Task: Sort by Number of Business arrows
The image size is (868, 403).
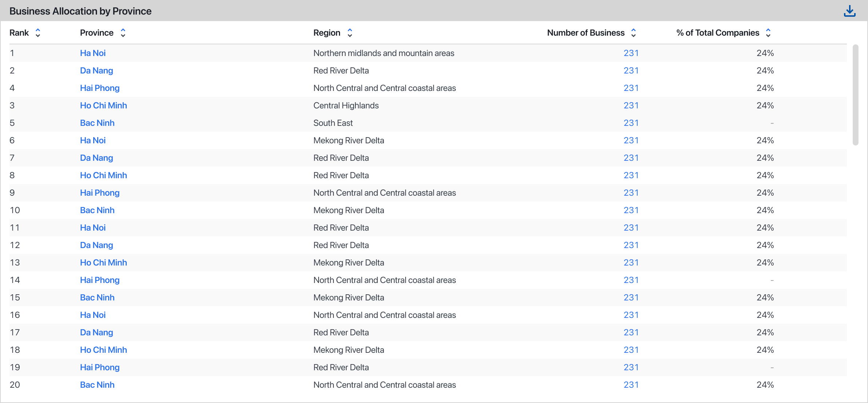Action: (x=634, y=33)
